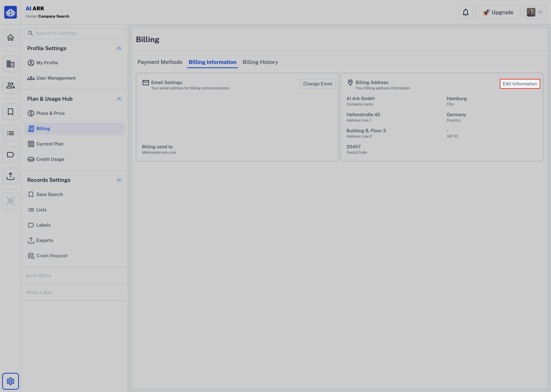Open Lists settings
The width and height of the screenshot is (551, 392).
(75, 210)
